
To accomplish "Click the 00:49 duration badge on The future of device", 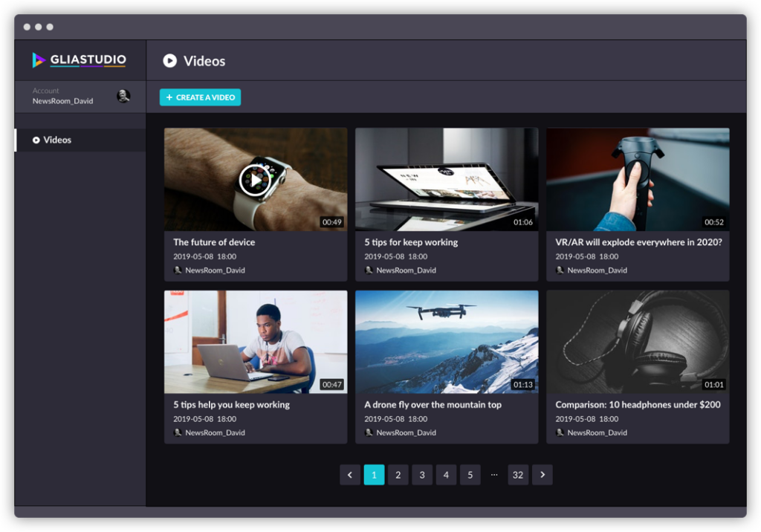I will (x=330, y=221).
